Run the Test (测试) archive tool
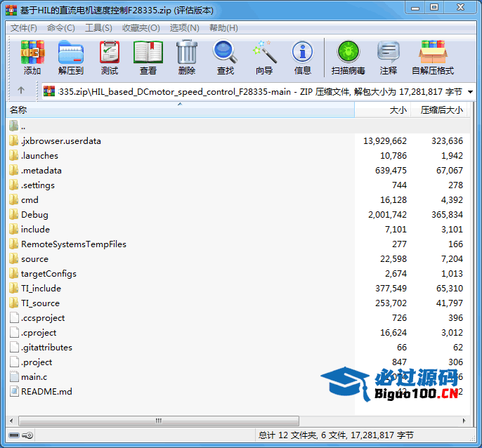The image size is (482, 448). [x=110, y=52]
